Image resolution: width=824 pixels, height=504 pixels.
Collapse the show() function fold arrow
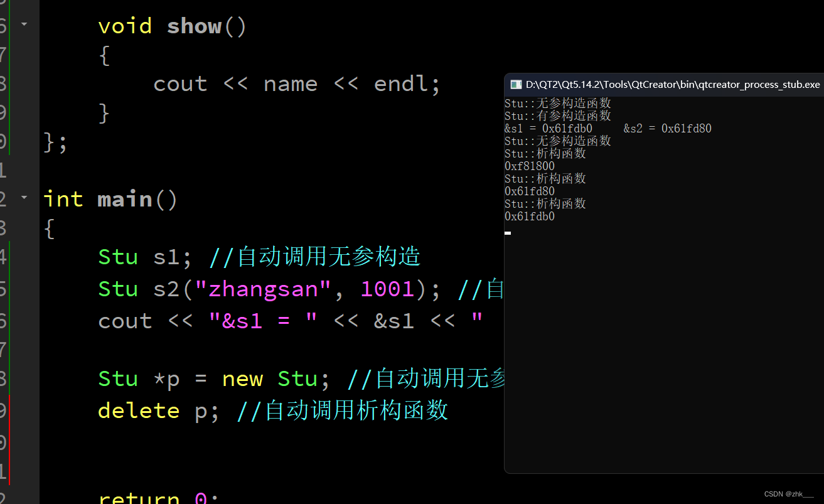(x=24, y=24)
